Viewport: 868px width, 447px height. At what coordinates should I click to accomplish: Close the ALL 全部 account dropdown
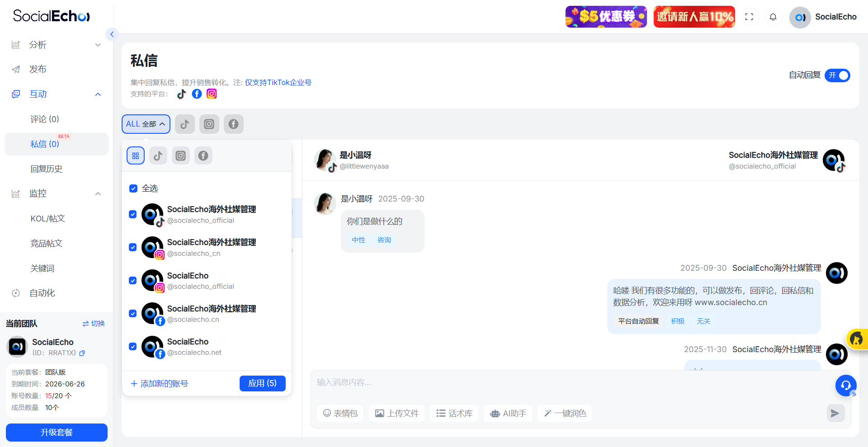pyautogui.click(x=146, y=124)
